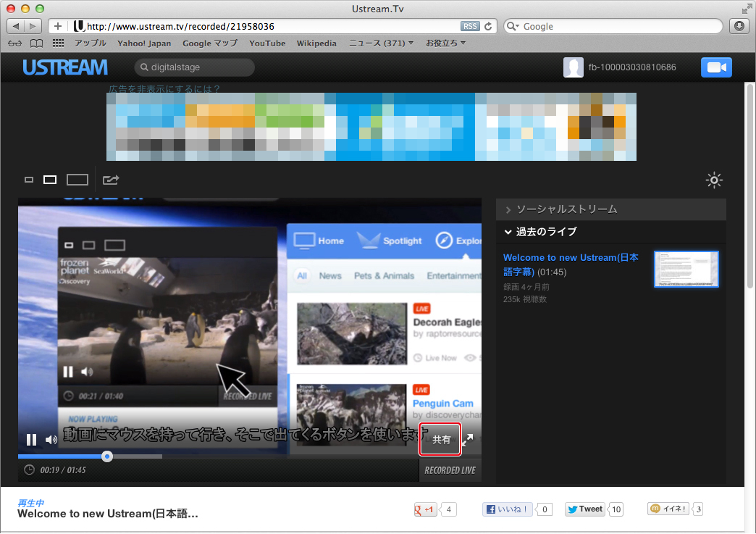Open the Google マップ bookmark
Image resolution: width=756 pixels, height=534 pixels.
click(x=210, y=43)
